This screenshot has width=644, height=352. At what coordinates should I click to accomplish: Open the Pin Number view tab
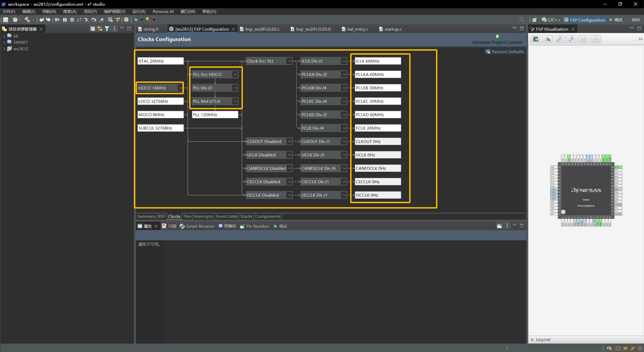point(255,226)
